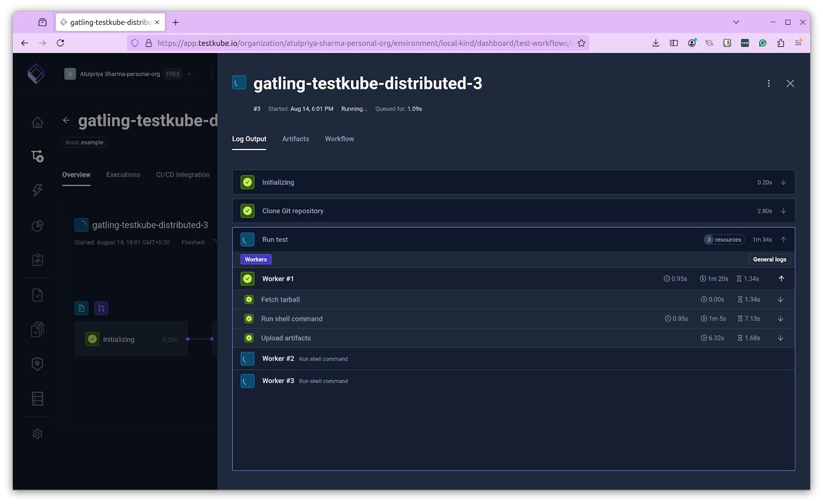
Task: Expand the Fetch tarball step
Action: (780, 299)
